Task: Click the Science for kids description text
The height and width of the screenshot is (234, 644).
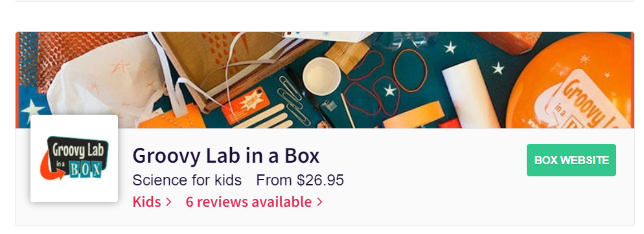Action: 187,180
